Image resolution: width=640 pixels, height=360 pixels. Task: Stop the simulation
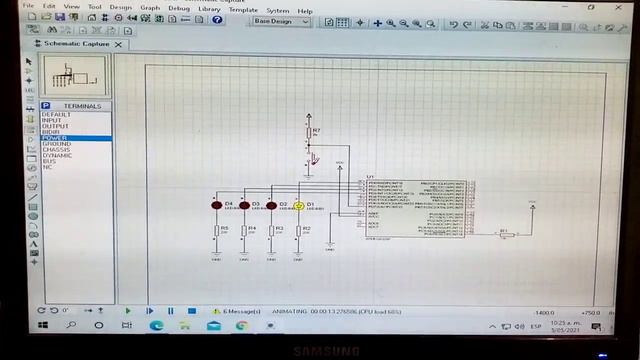click(x=192, y=311)
